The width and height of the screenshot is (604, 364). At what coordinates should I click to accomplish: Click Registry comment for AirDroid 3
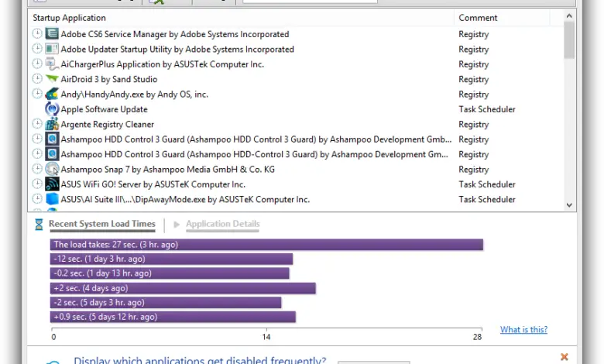[473, 79]
